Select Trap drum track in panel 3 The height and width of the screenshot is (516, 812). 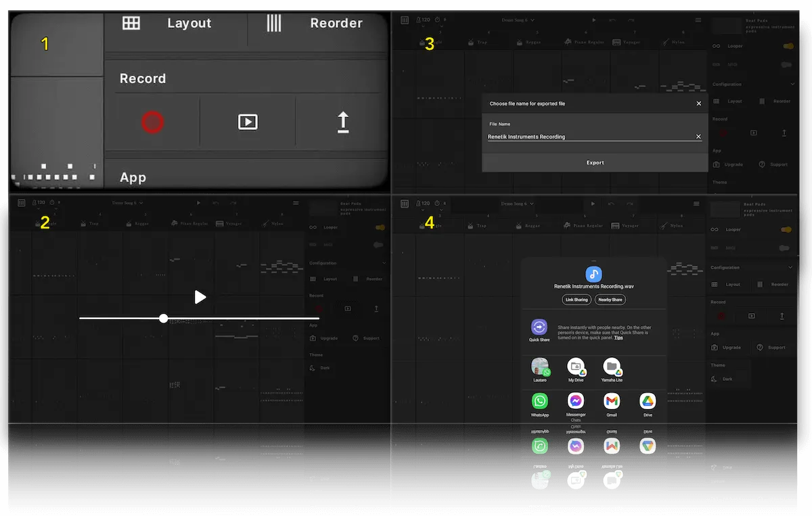[x=478, y=42]
